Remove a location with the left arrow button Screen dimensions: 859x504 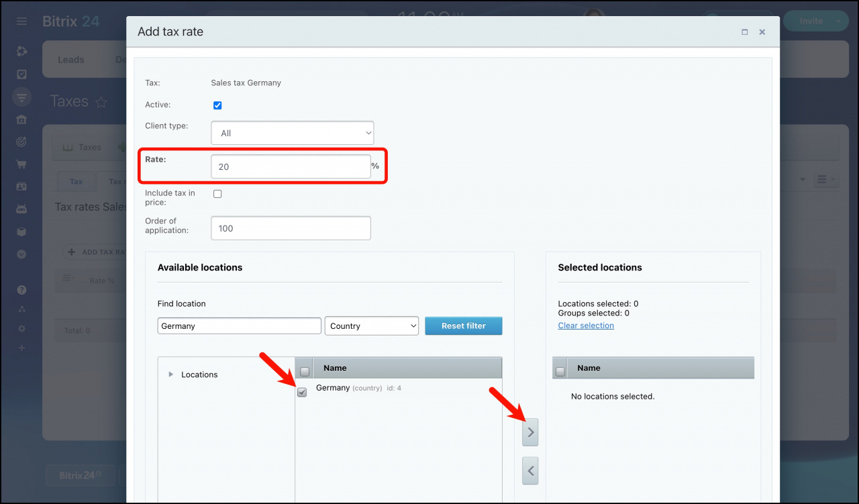coord(530,471)
